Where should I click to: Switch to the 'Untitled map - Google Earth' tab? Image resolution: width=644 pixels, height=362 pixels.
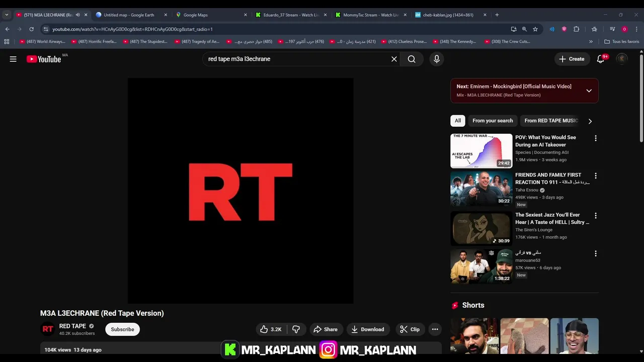(x=129, y=15)
